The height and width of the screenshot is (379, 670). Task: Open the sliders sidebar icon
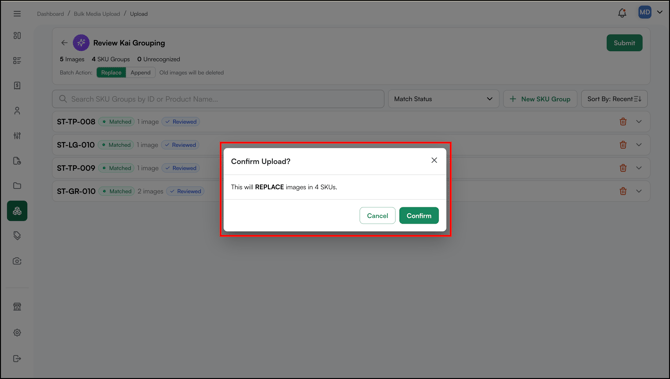(x=17, y=135)
